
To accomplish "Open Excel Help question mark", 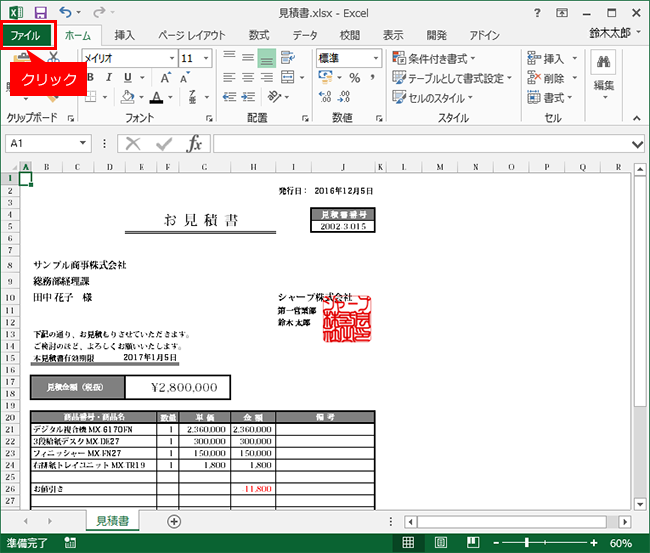I will click(x=537, y=13).
